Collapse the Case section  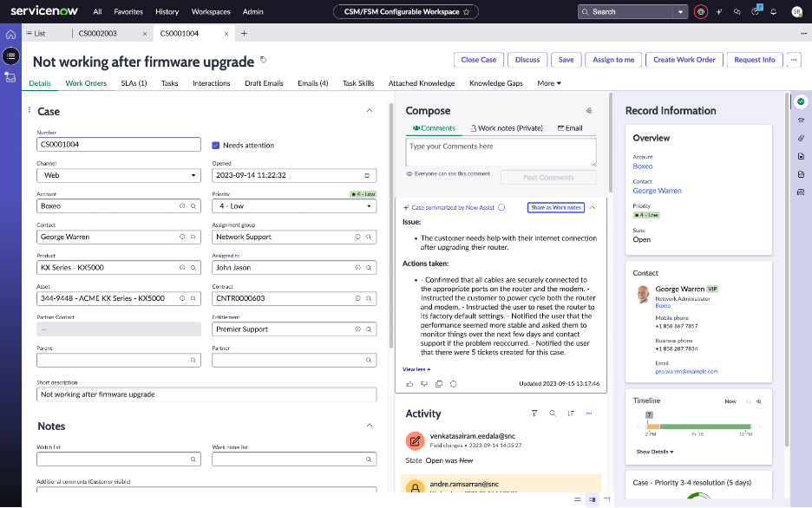tap(370, 111)
